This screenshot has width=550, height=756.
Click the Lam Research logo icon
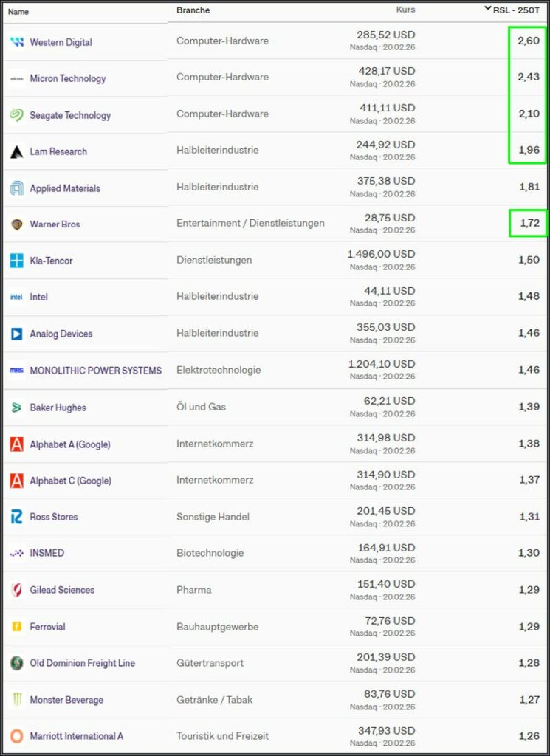[17, 152]
